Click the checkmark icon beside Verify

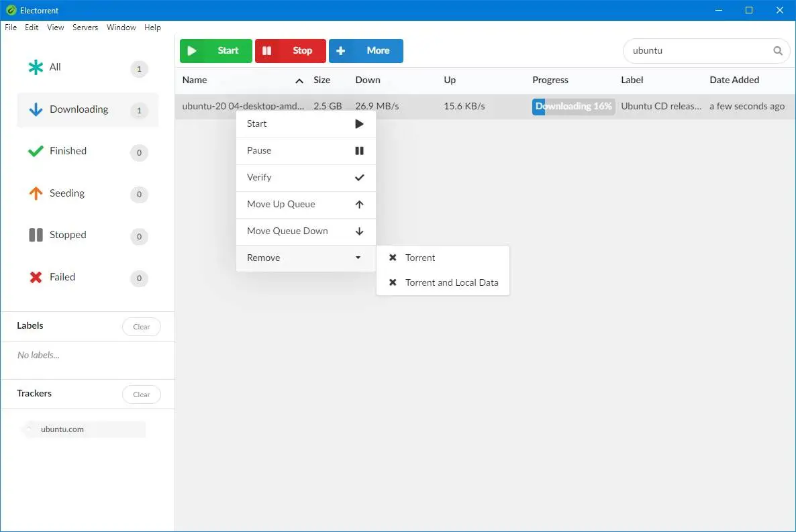[360, 178]
